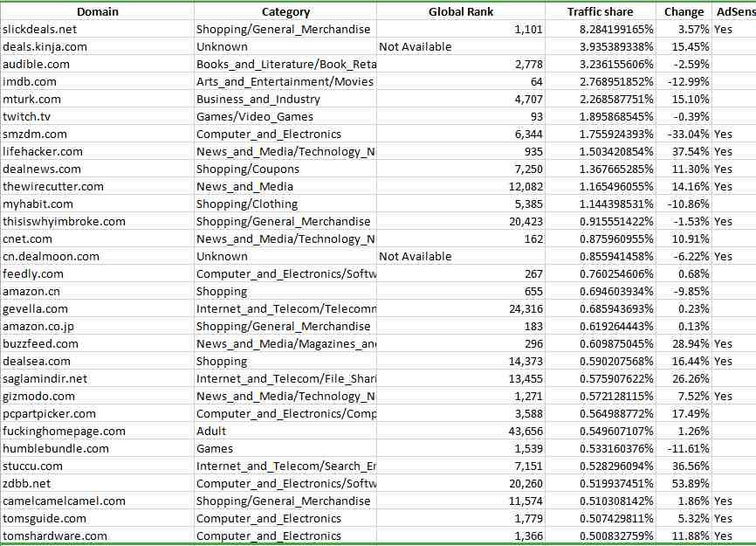Click traffic share 0.500832759%
The image size is (756, 546).
[x=601, y=536]
